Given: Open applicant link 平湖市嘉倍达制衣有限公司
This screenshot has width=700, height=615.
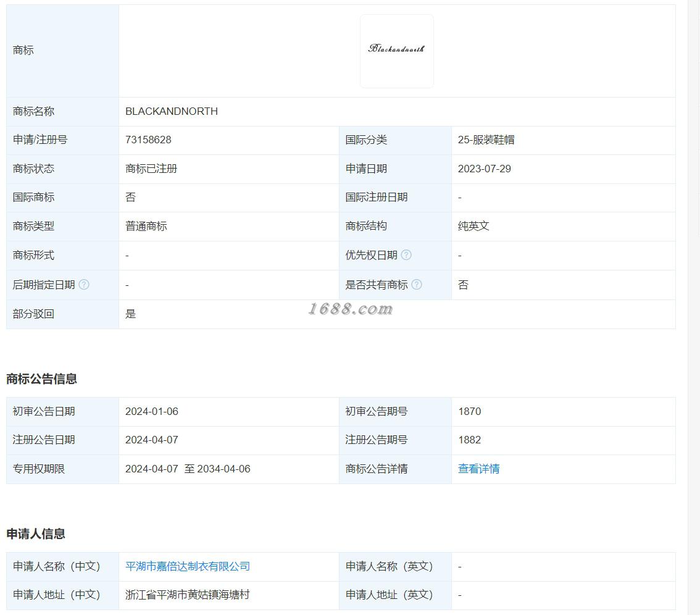Looking at the screenshot, I should [x=188, y=566].
